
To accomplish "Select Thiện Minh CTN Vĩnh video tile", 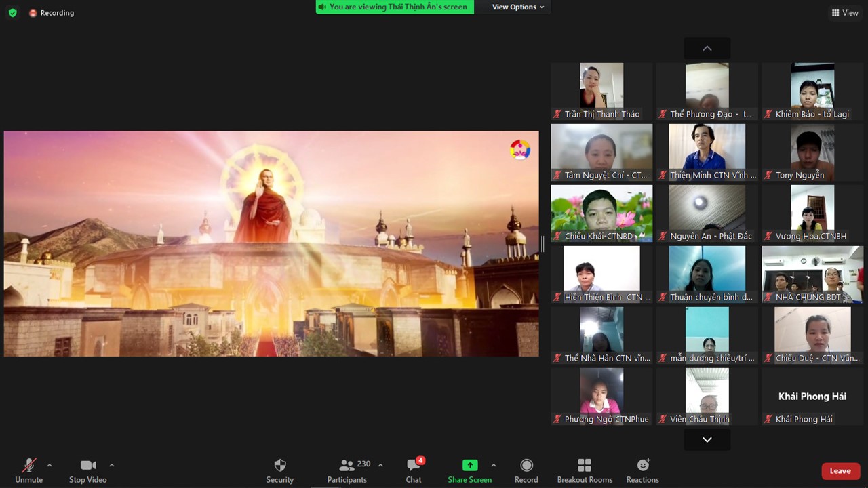I will (707, 152).
